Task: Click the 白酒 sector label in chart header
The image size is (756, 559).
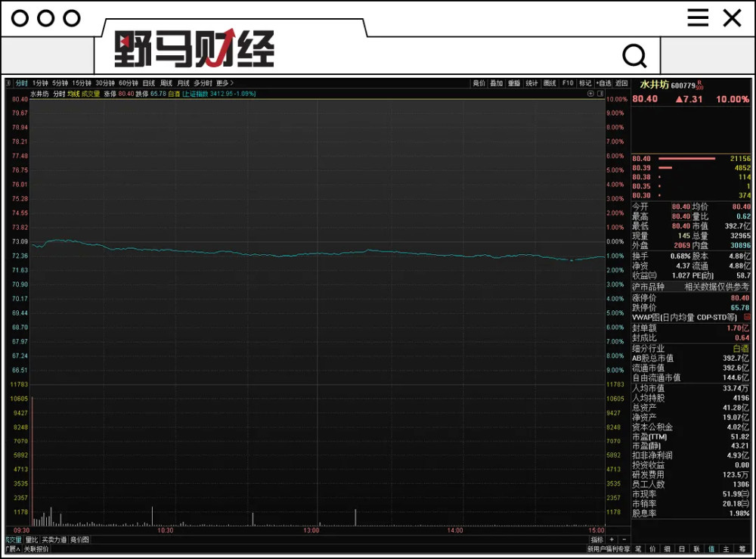Action: [x=174, y=94]
